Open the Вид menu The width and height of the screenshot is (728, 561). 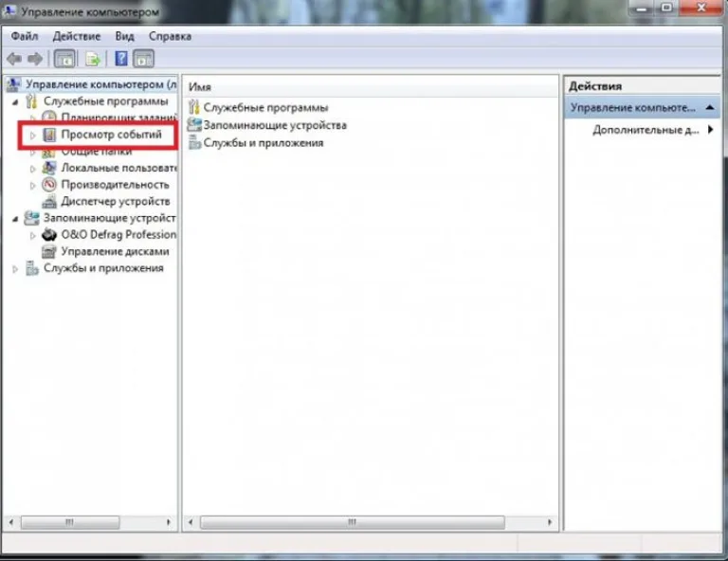coord(124,36)
